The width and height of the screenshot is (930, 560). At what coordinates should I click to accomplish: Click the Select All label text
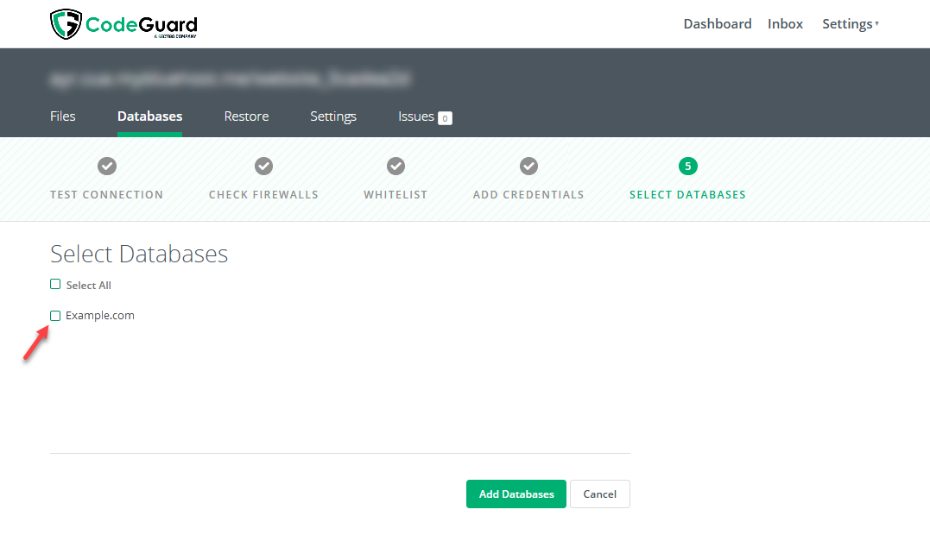(88, 285)
